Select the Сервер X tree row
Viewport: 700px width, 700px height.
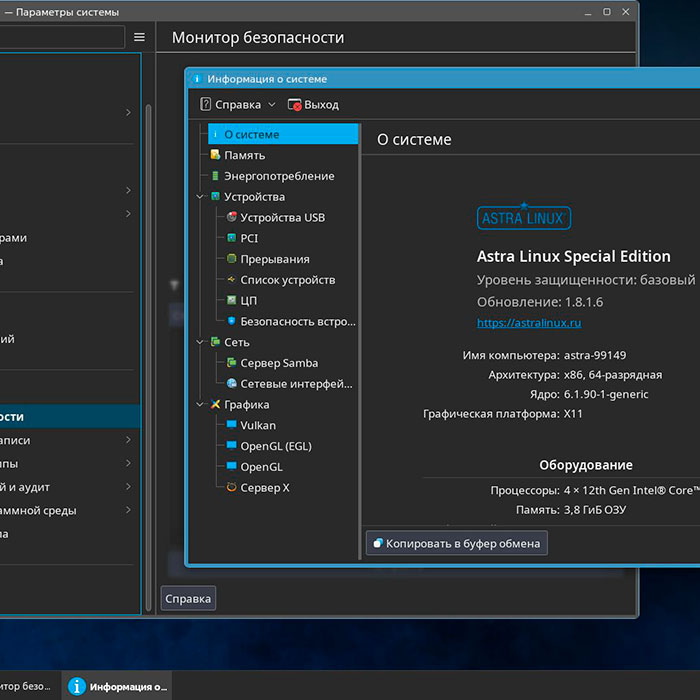(x=265, y=487)
